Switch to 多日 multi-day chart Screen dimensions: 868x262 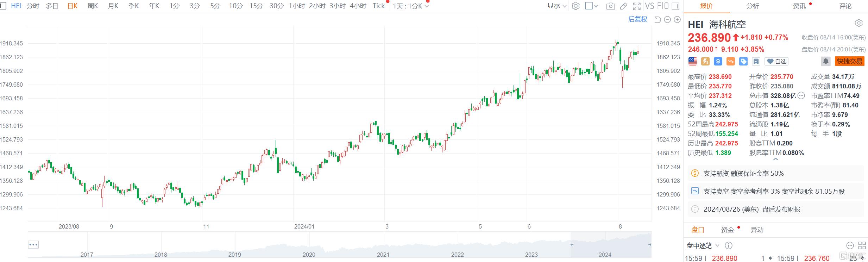[x=52, y=6]
